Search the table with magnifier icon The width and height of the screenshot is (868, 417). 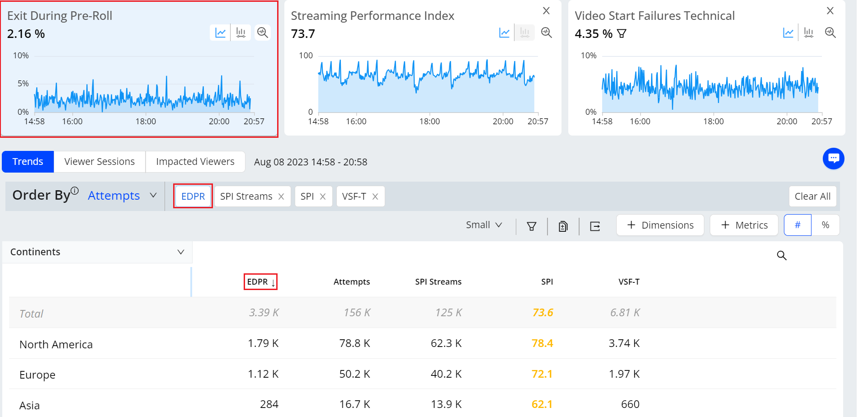782,256
